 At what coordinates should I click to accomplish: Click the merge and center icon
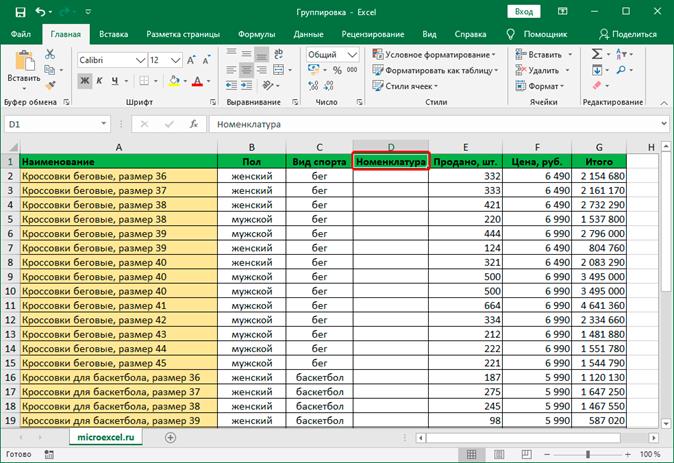coord(279,70)
